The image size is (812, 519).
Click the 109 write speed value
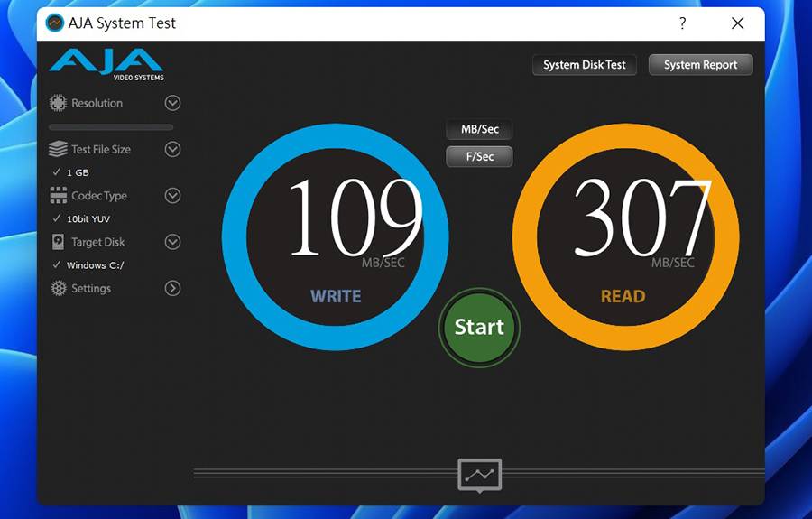pos(355,217)
